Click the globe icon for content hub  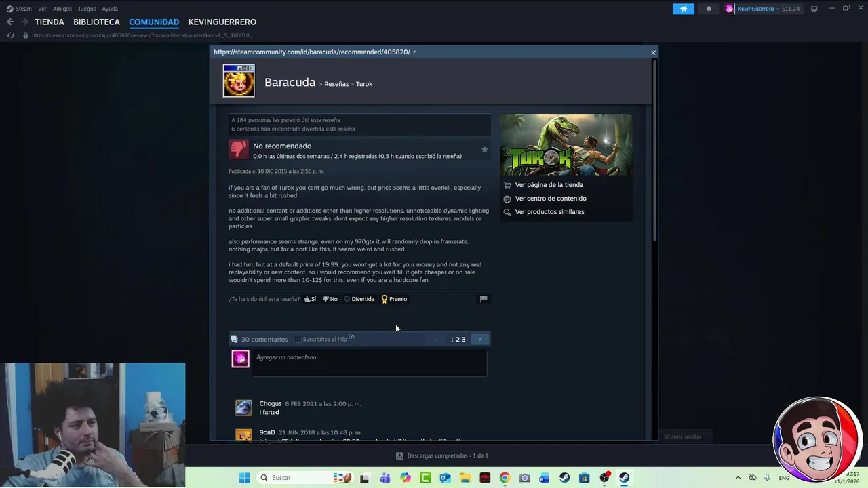tap(507, 199)
